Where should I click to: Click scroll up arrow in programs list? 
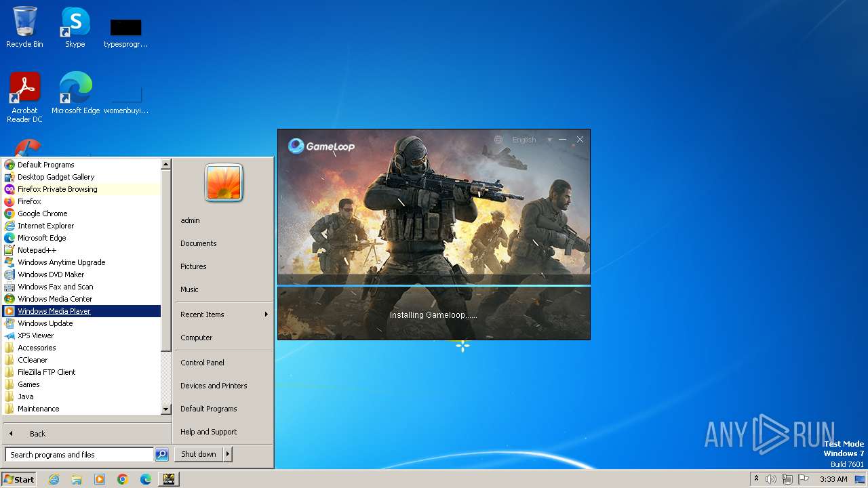(x=166, y=164)
